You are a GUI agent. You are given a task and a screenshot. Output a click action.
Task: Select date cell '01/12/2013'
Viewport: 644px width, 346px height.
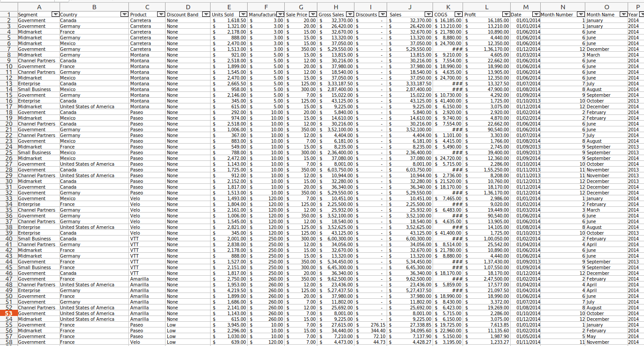coord(525,181)
